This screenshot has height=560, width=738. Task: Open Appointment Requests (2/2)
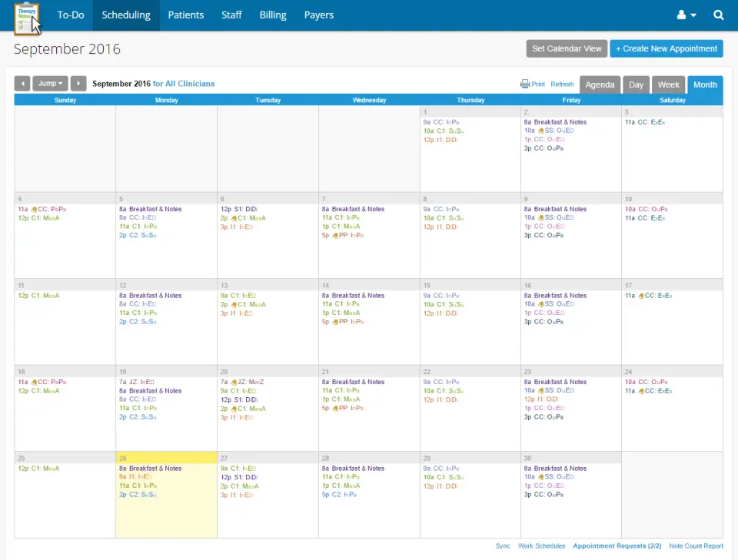tap(617, 545)
